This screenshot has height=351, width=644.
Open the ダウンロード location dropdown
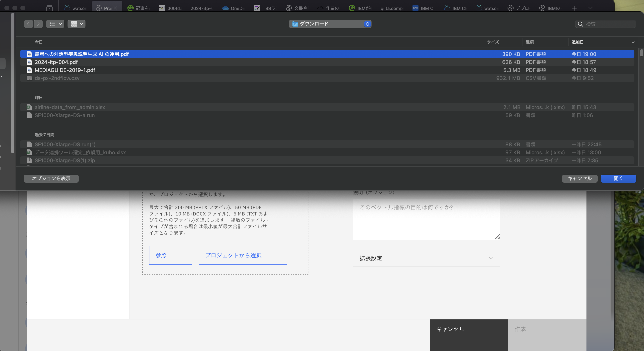(367, 24)
